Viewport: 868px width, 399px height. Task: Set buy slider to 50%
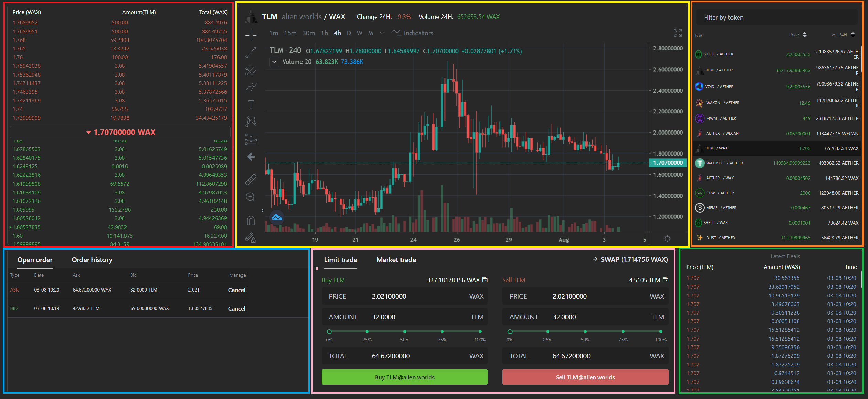tap(405, 331)
